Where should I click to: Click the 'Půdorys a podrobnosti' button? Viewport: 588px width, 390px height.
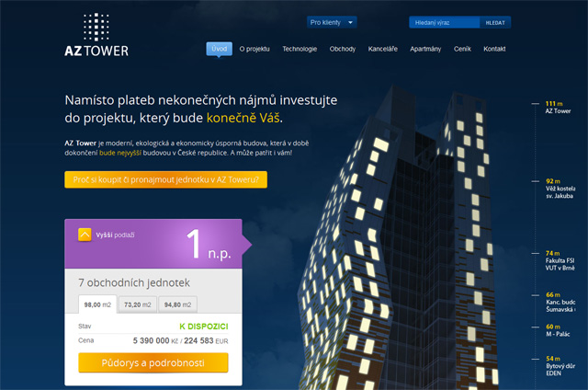[153, 362]
